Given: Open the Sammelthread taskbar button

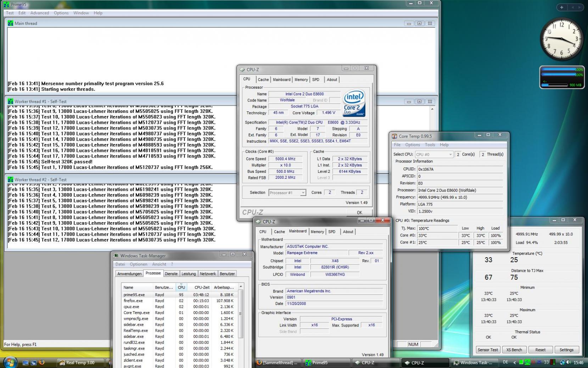Looking at the screenshot, I should click(x=278, y=363).
